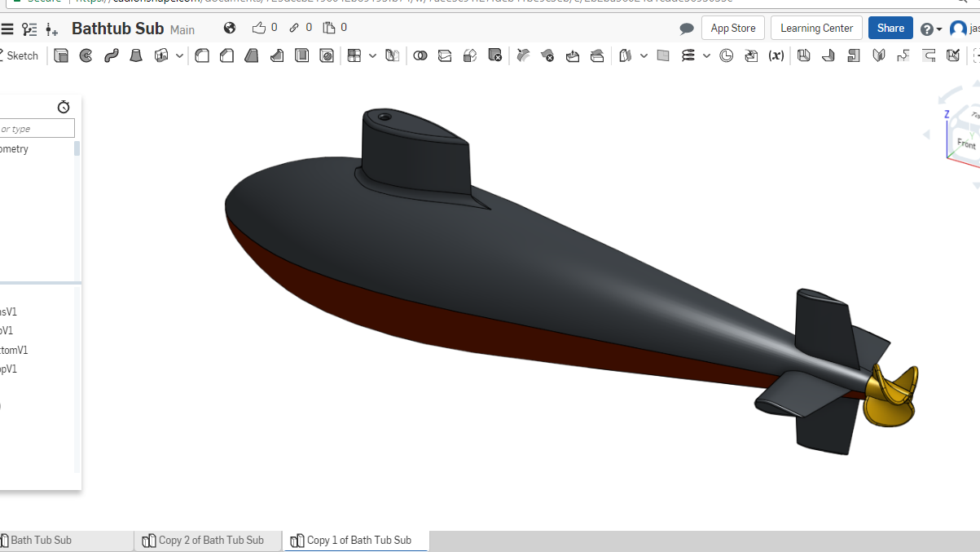Select the Replace face tool
Screen dimensions: 980x552
coord(597,56)
